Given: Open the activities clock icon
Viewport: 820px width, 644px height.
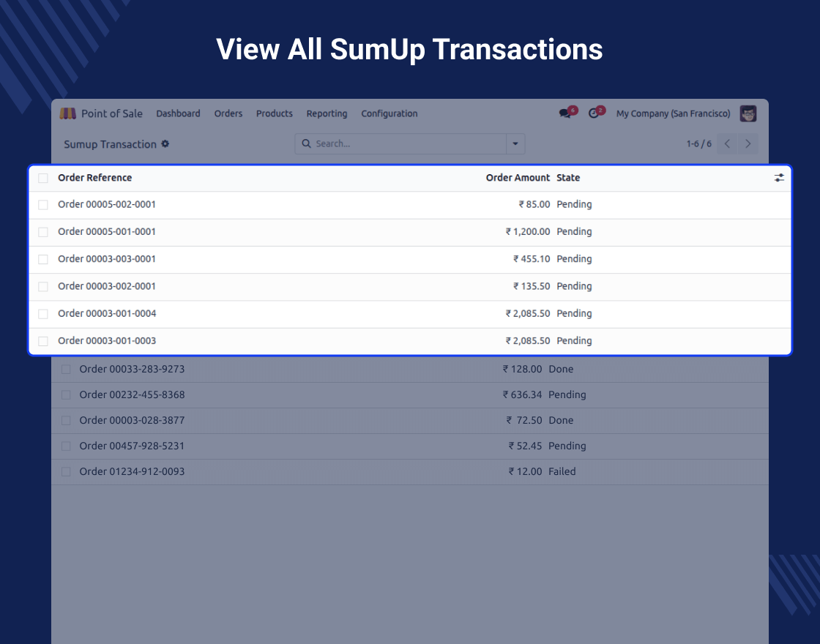Looking at the screenshot, I should pos(594,113).
